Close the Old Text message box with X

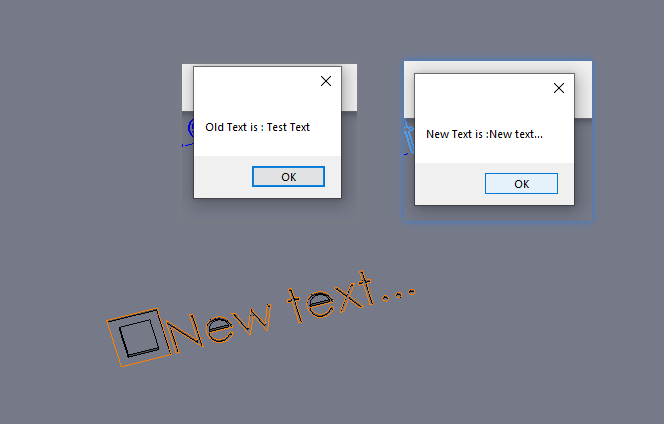tap(326, 81)
